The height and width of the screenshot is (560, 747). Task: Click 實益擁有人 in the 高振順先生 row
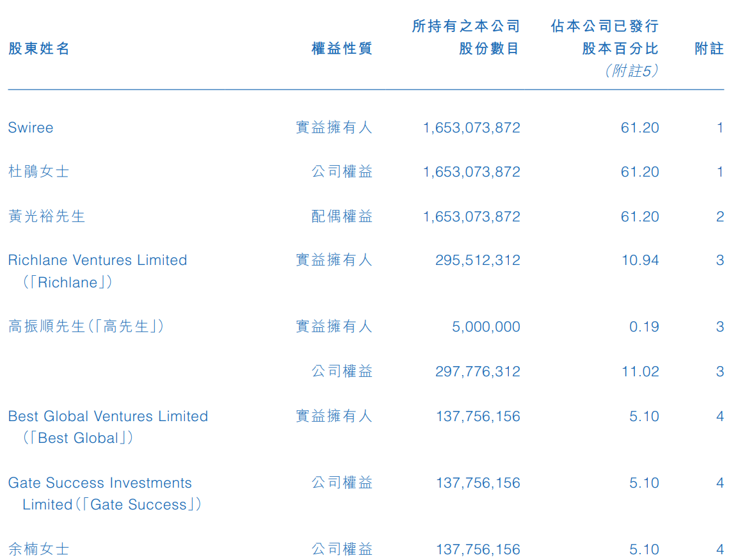tap(334, 326)
